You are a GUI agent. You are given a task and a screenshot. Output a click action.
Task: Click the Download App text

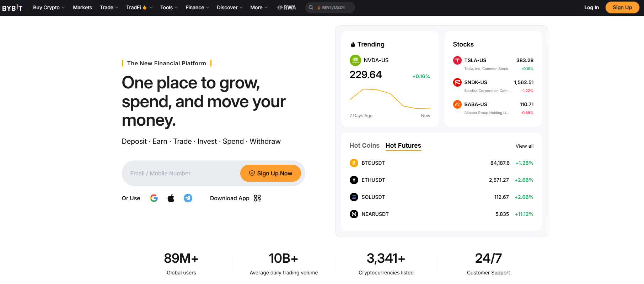coord(230,198)
